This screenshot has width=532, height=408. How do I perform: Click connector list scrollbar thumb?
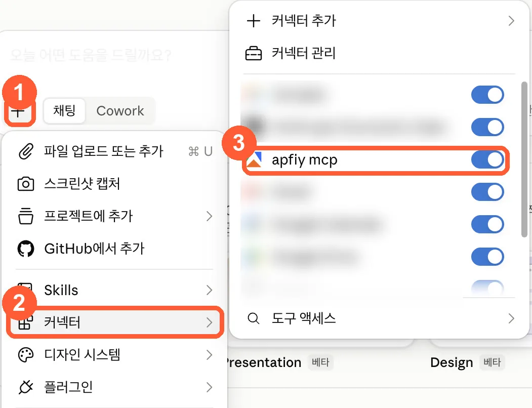[524, 159]
